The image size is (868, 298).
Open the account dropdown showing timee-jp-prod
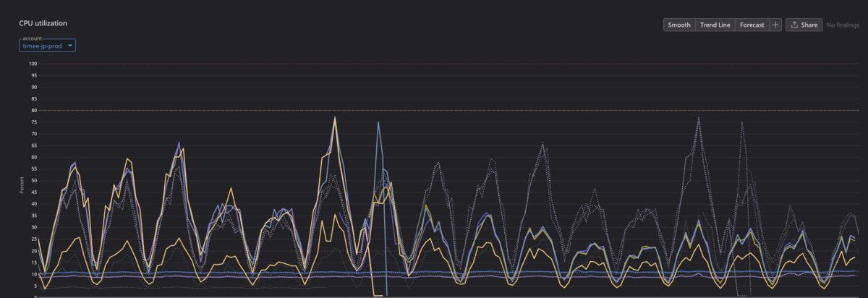48,46
